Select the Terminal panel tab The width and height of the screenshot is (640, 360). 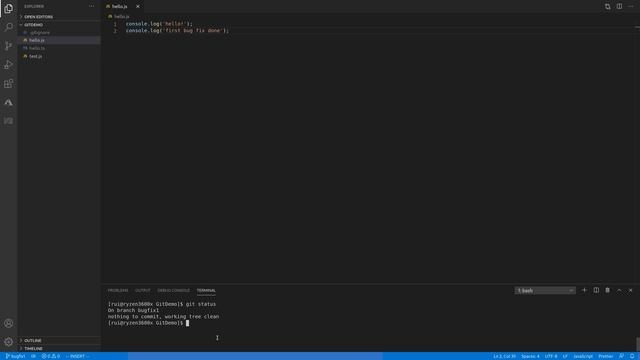point(206,290)
